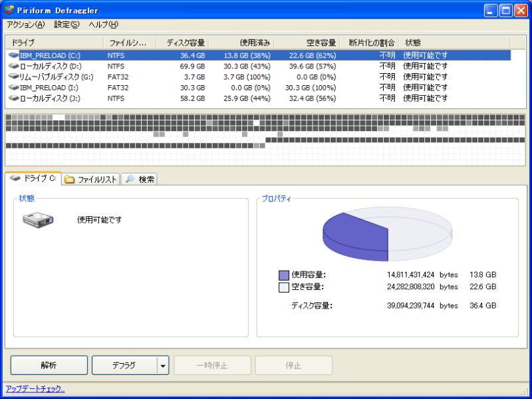Sort by 空き容量 column header
Screen dimensions: 532x399
coord(307,43)
